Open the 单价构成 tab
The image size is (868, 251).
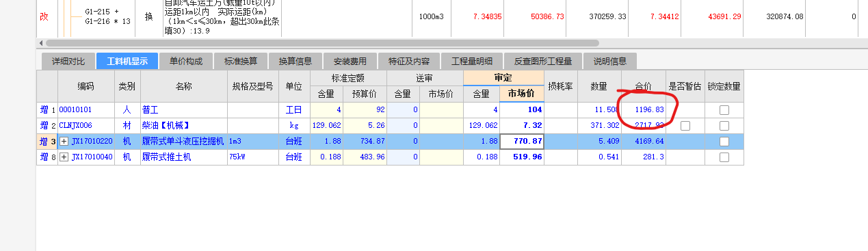point(185,62)
